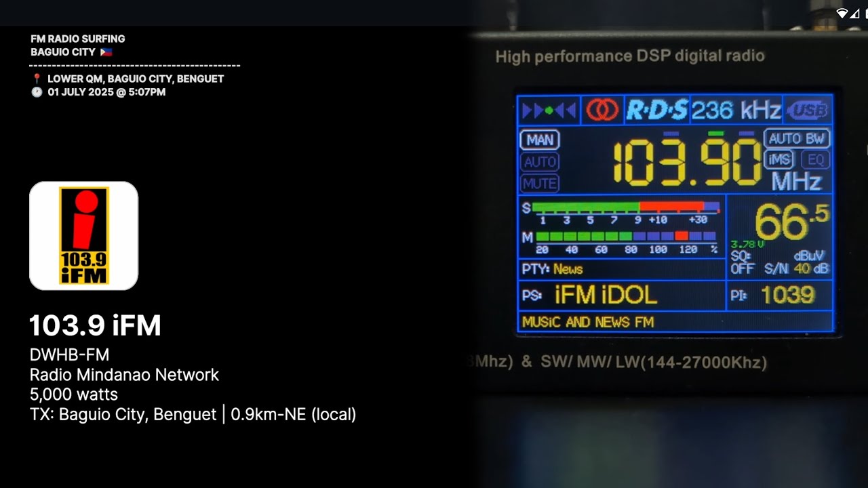Viewport: 868px width, 488px height.
Task: Click the MUSIC AND NEWS FM radiotext line
Action: coord(588,322)
